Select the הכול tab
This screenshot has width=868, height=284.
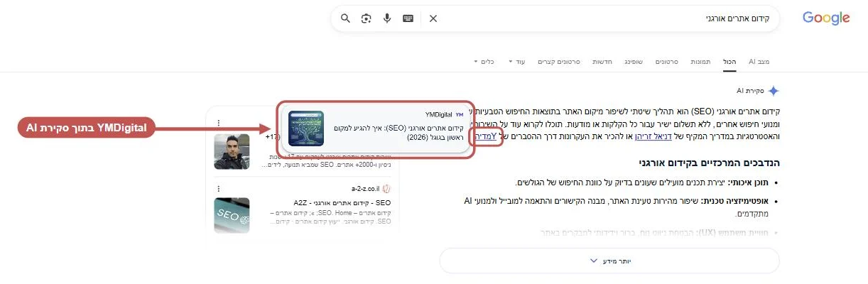[x=729, y=62]
